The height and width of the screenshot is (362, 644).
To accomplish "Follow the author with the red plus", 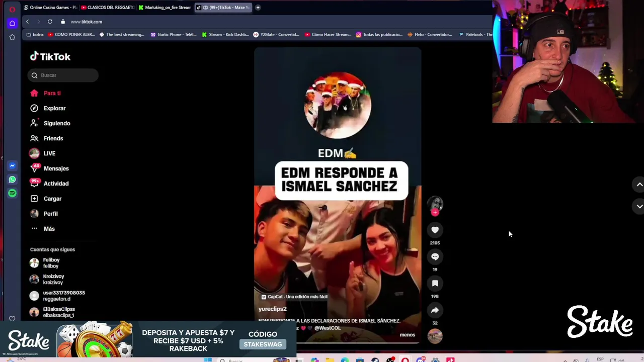I will [435, 213].
